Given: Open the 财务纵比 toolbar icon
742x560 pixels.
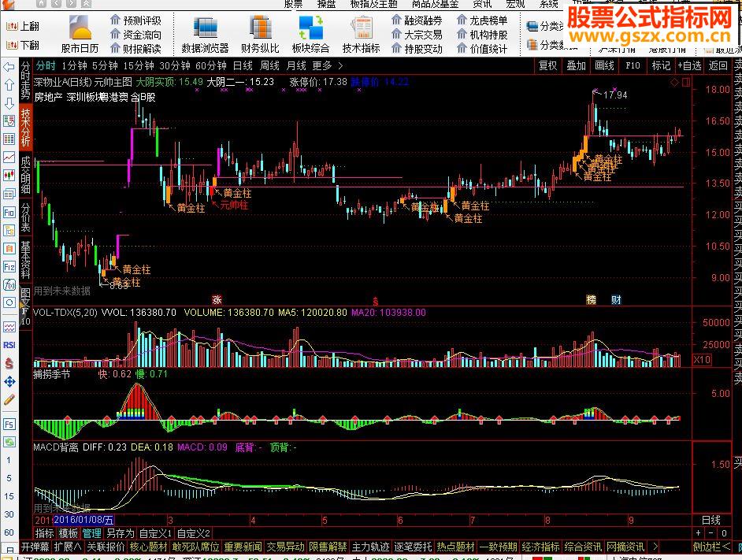Looking at the screenshot, I should 260,34.
